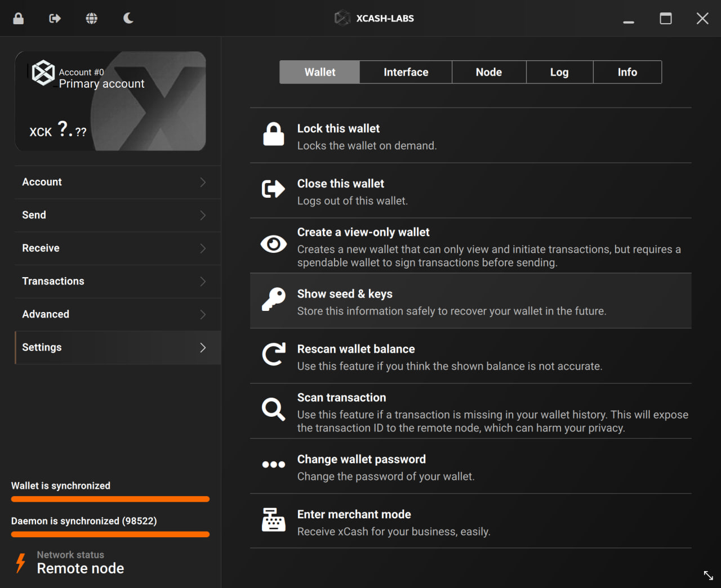
Task: Toggle dark mode with the moon icon
Action: 128,19
